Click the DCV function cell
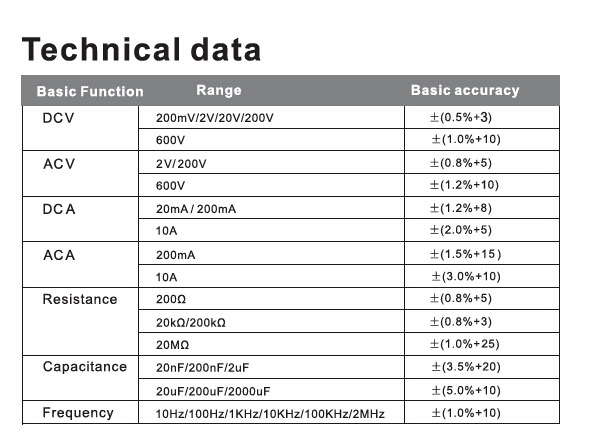 point(80,128)
